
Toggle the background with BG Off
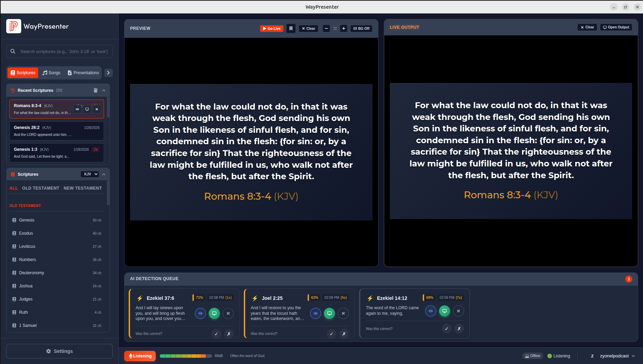click(361, 28)
